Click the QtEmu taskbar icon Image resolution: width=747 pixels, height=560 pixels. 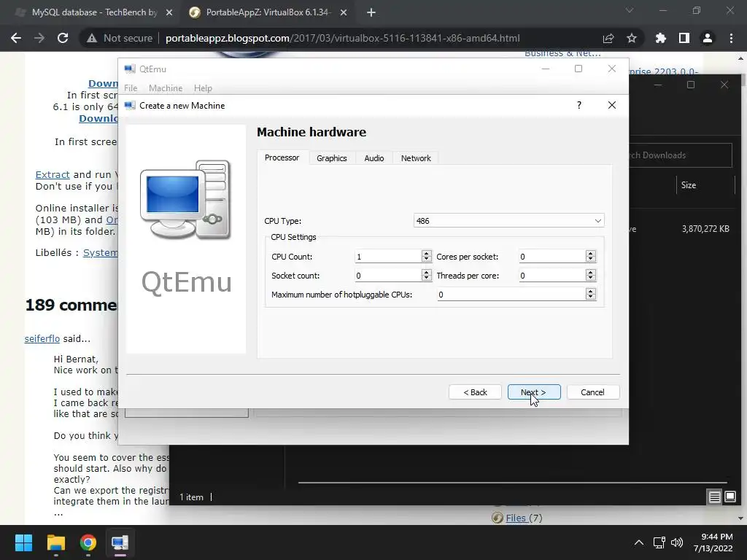point(120,542)
